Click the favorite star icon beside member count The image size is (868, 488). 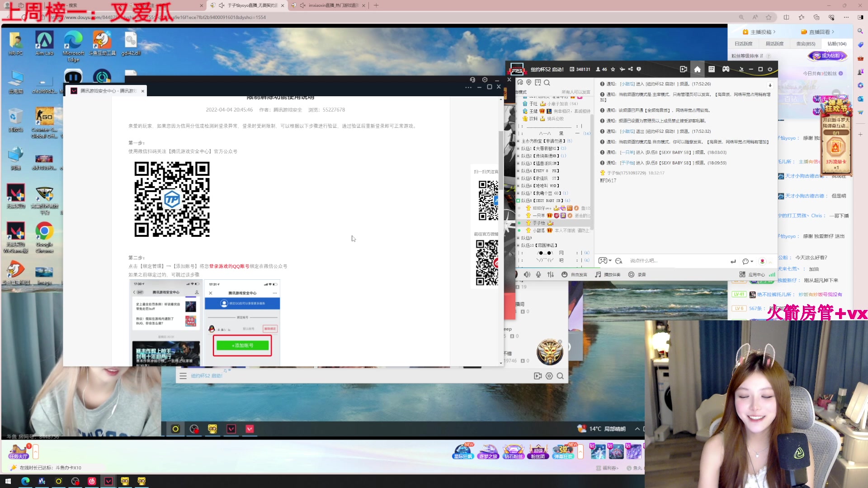click(613, 69)
